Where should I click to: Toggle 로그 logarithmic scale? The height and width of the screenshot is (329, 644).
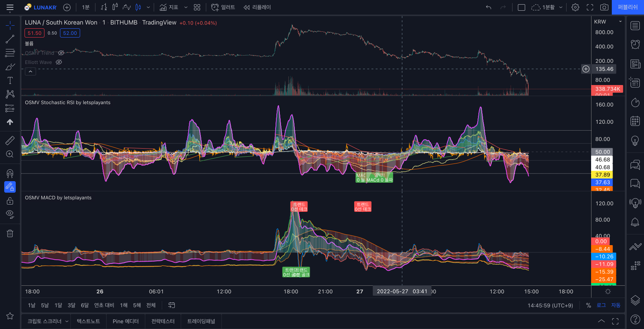pos(601,305)
